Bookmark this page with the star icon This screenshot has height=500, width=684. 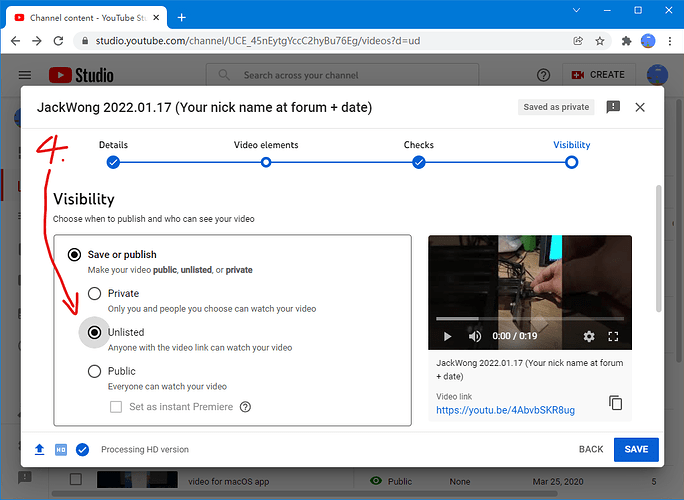tap(600, 41)
